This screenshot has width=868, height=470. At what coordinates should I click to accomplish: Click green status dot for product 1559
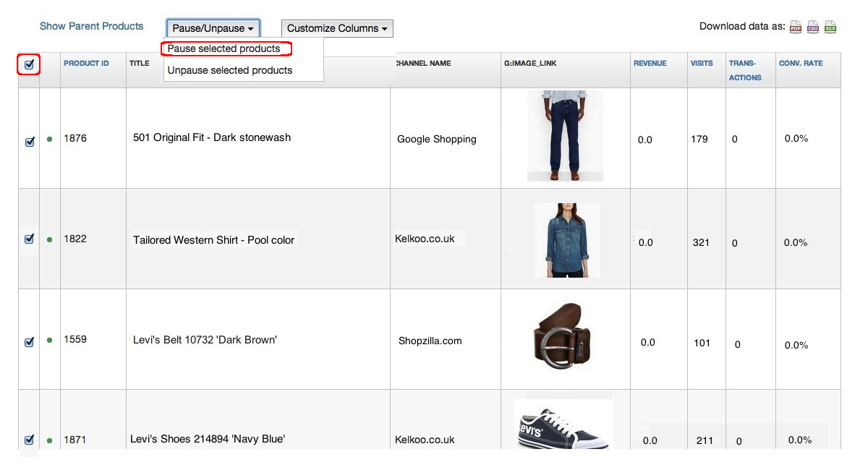[49, 340]
